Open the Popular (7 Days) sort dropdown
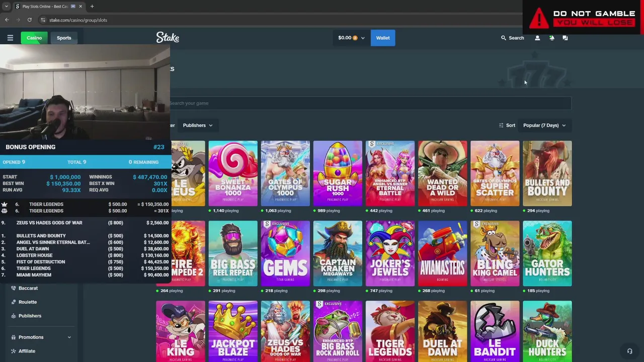644x362 pixels. point(545,125)
